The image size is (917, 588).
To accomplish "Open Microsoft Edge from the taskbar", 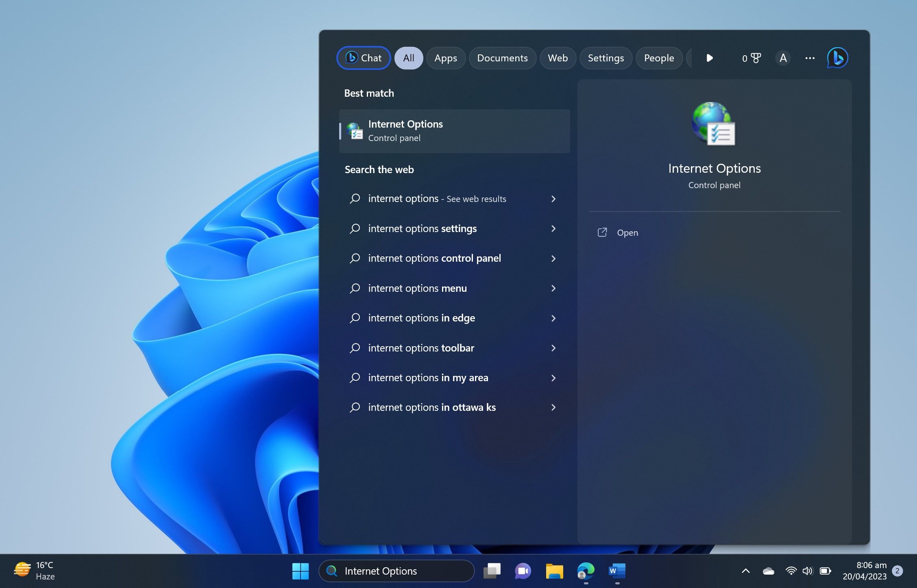I will pyautogui.click(x=586, y=571).
